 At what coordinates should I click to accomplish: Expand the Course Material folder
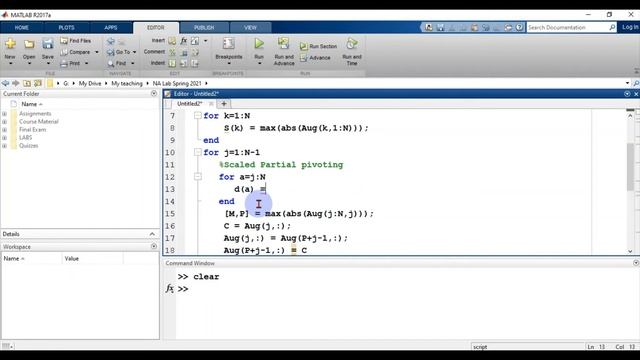click(x=4, y=122)
